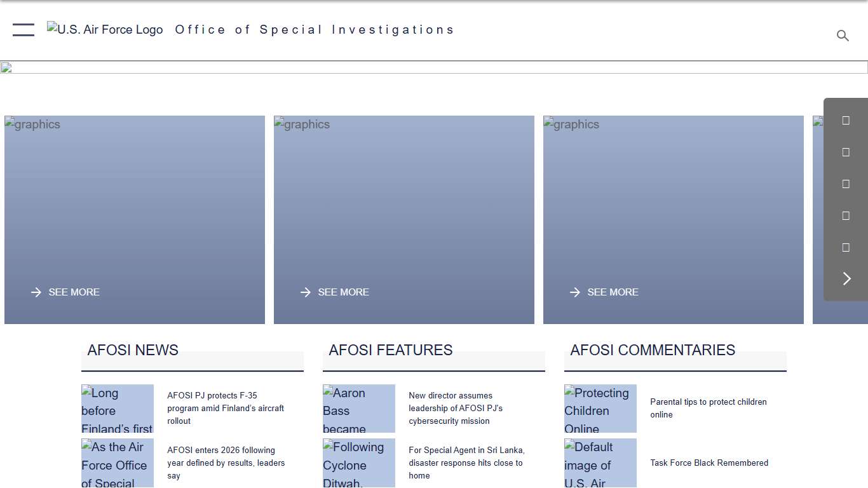Open the hamburger navigation menu

pyautogui.click(x=24, y=29)
